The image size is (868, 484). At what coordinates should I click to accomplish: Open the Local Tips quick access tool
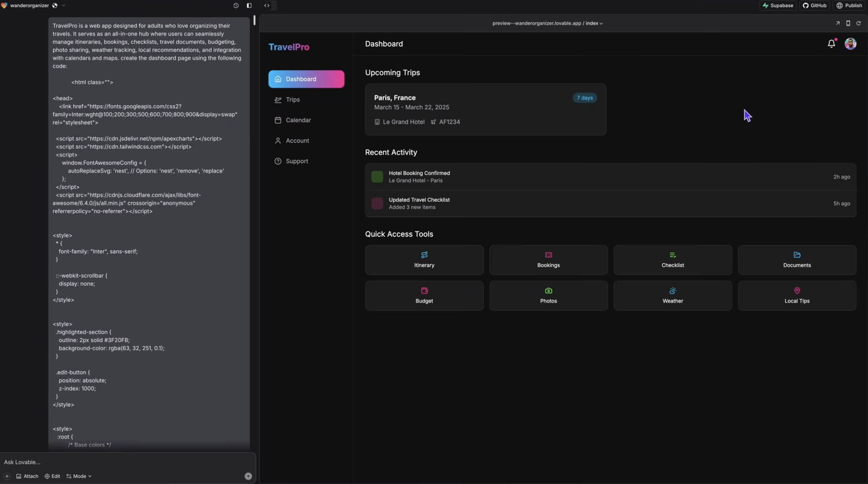(797, 296)
